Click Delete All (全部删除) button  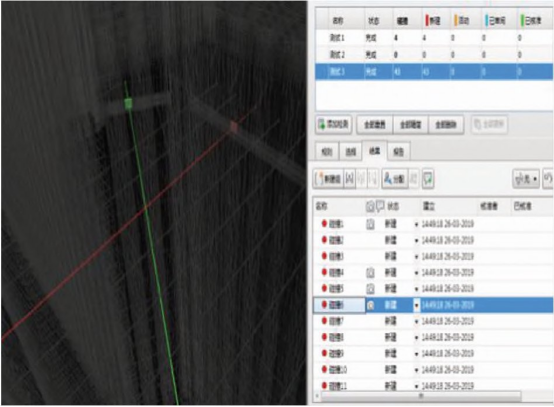(x=446, y=124)
